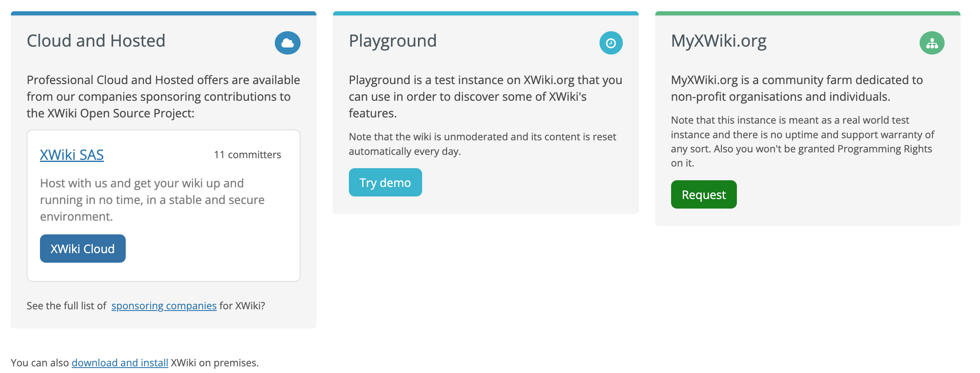Screen dimensions: 980x373
Task: Click the teal top bar of Playground panel
Action: (x=485, y=13)
